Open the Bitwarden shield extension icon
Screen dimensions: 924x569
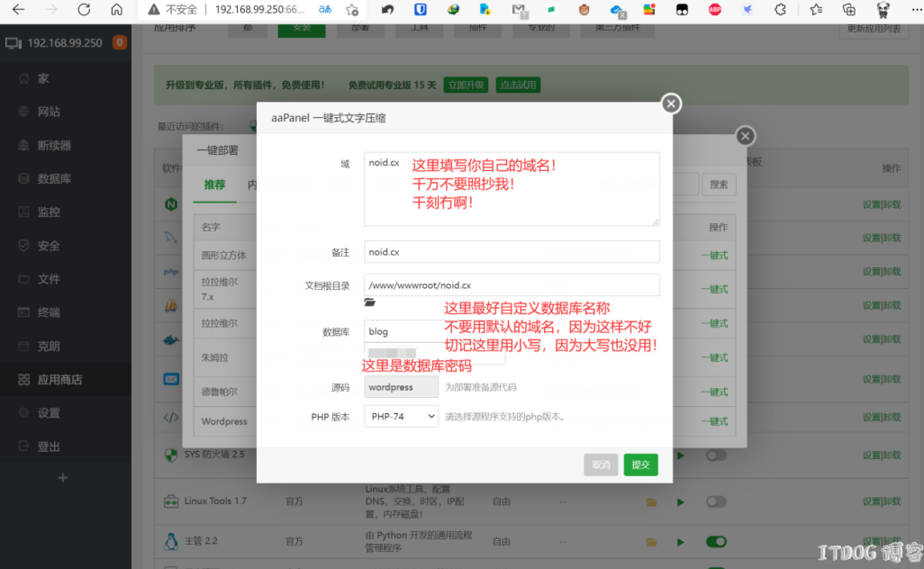tap(421, 9)
